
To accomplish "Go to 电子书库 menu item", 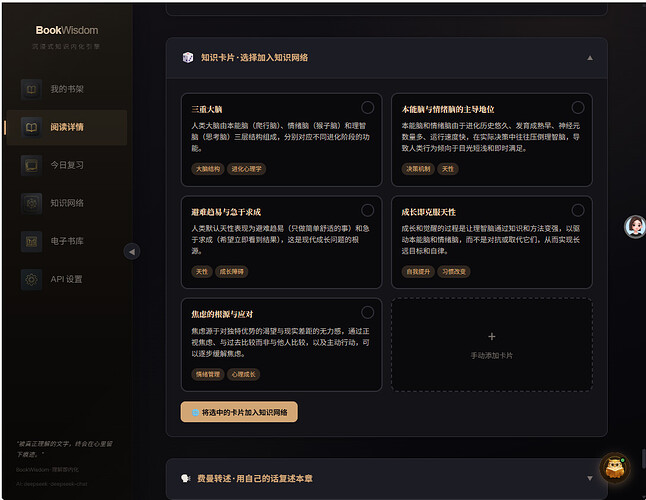I will pyautogui.click(x=67, y=241).
